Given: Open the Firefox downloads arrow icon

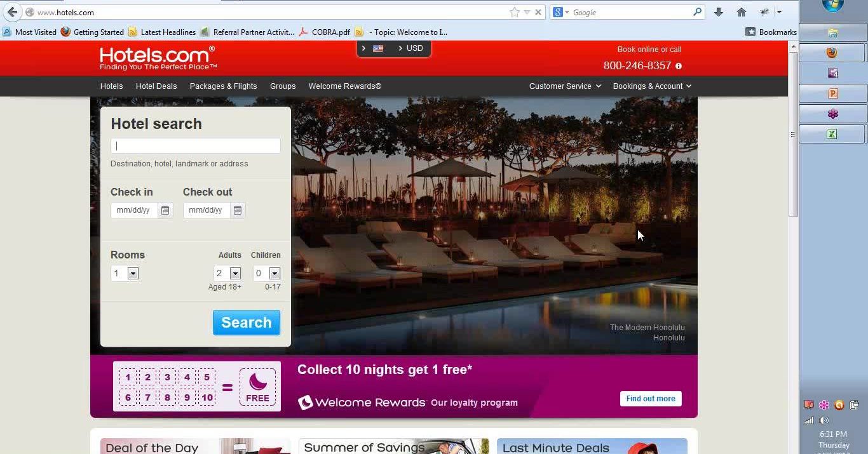Looking at the screenshot, I should tap(719, 12).
